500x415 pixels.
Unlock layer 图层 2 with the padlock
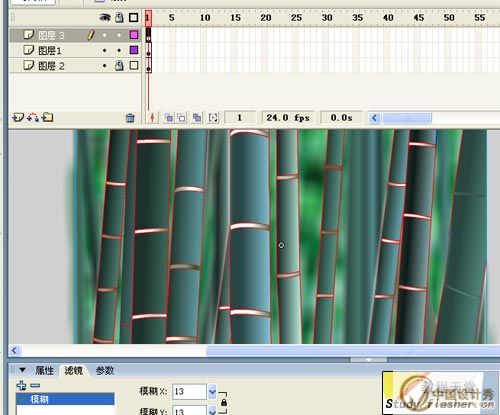tap(119, 66)
